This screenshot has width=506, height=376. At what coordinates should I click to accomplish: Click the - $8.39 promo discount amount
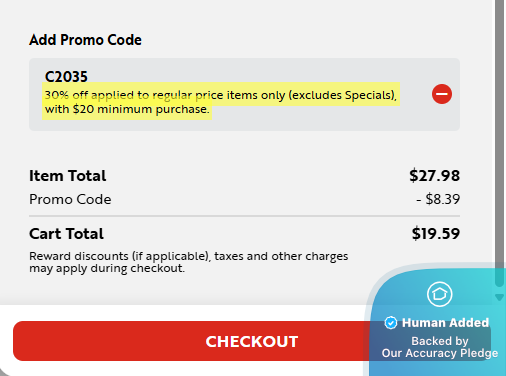[438, 199]
